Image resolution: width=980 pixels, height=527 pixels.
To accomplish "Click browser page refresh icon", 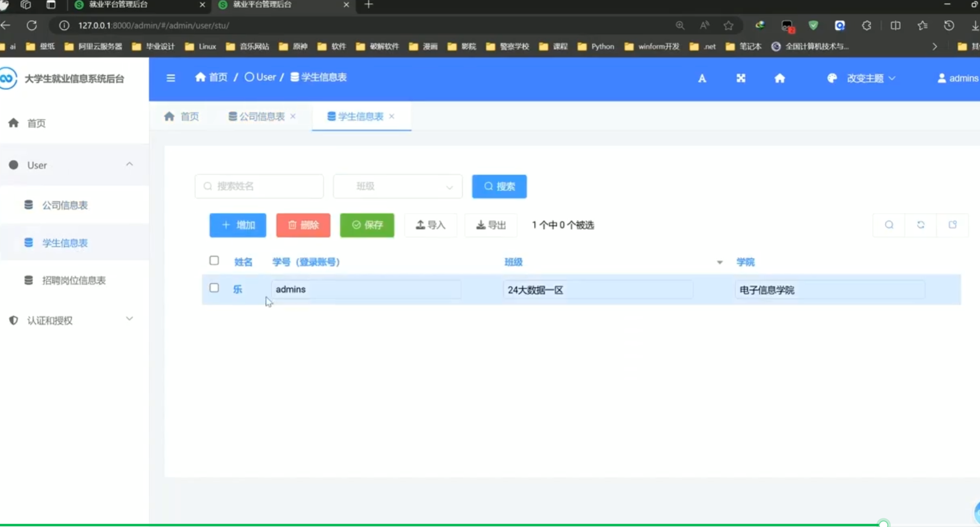I will click(32, 26).
